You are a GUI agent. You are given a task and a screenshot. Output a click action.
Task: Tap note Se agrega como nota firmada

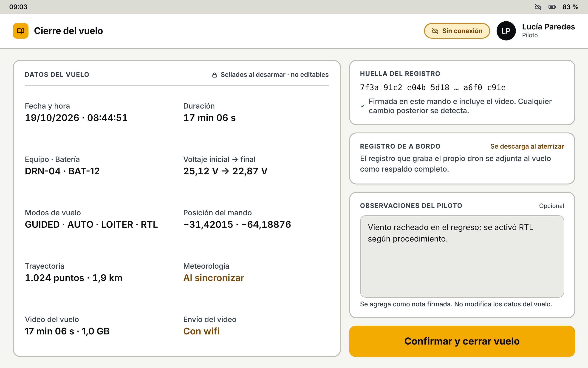click(456, 304)
